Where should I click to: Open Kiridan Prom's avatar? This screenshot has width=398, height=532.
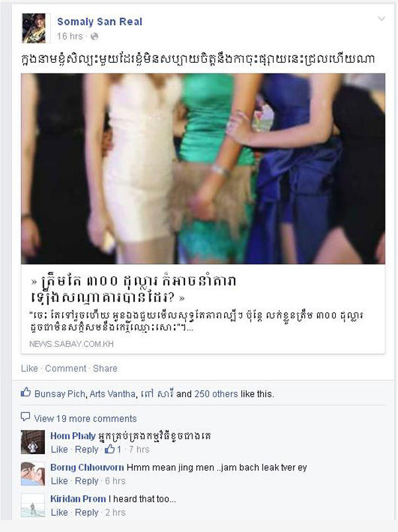pyautogui.click(x=33, y=505)
